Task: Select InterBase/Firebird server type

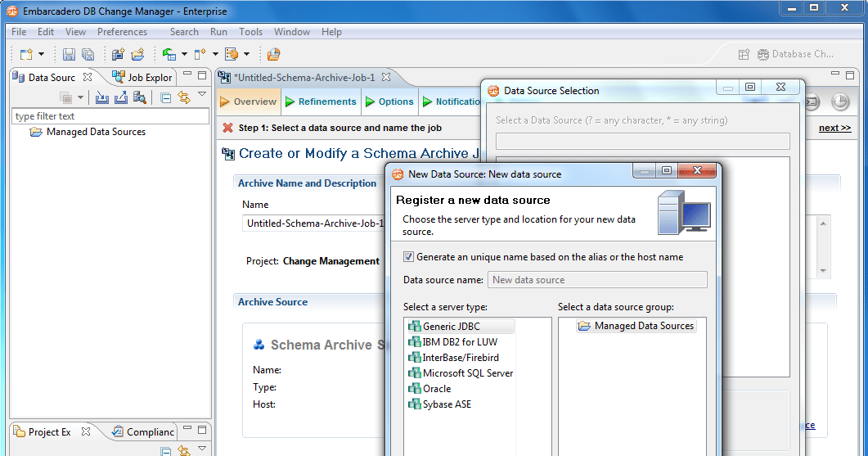Action: (x=453, y=358)
